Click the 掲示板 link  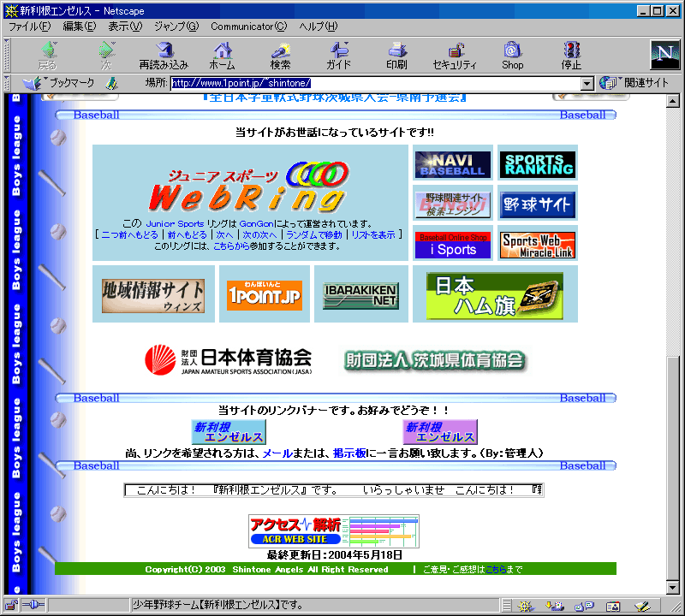point(349,453)
